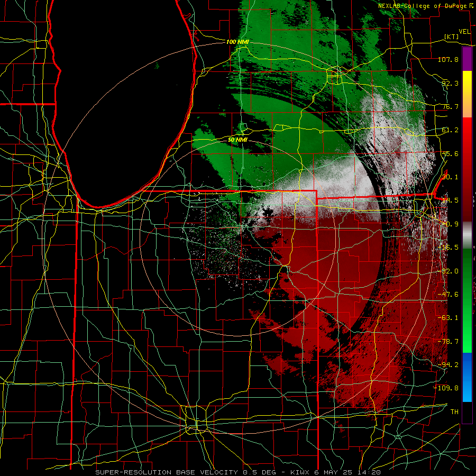Click the 45.6 value on velocity scale
Viewport: 476px width, 476px height.
click(450, 153)
